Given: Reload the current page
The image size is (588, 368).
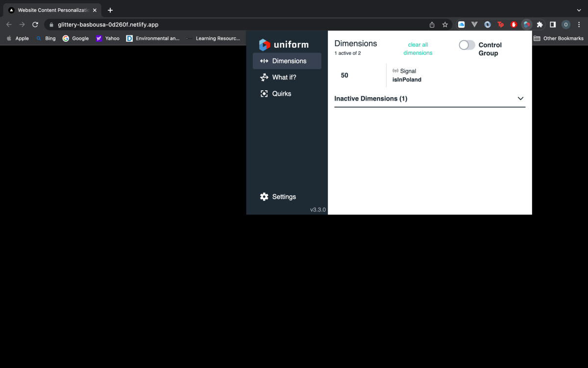Looking at the screenshot, I should [x=35, y=25].
